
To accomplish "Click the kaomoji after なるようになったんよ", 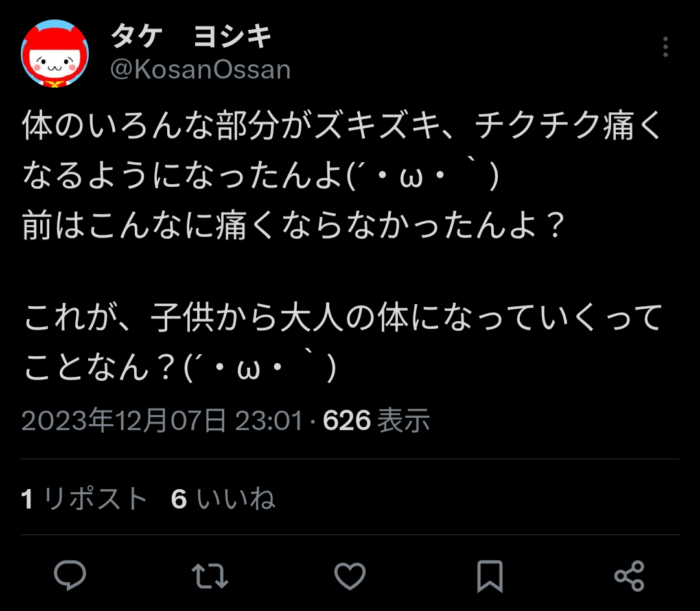I will [x=423, y=174].
